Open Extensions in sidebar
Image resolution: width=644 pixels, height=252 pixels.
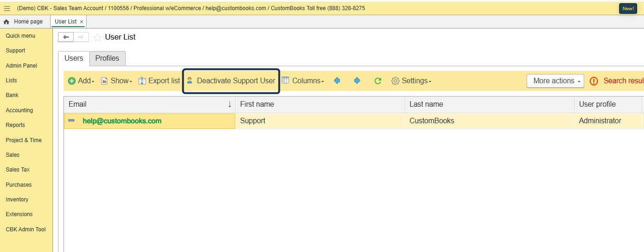click(x=19, y=214)
